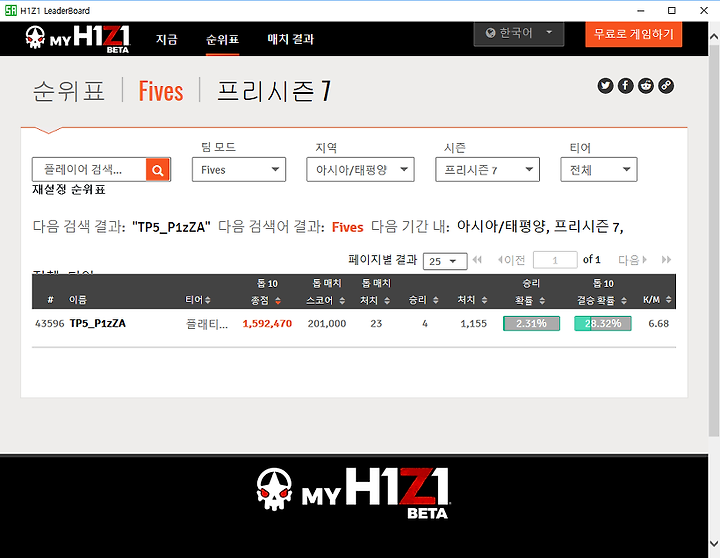The width and height of the screenshot is (720, 558).
Task: Open the 티어 전체 dropdown
Action: pos(599,170)
